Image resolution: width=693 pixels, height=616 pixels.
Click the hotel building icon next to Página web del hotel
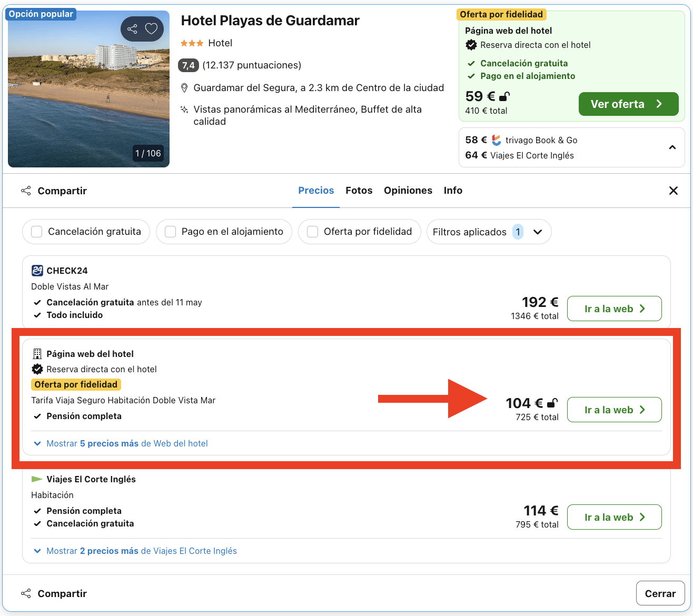[x=37, y=354]
